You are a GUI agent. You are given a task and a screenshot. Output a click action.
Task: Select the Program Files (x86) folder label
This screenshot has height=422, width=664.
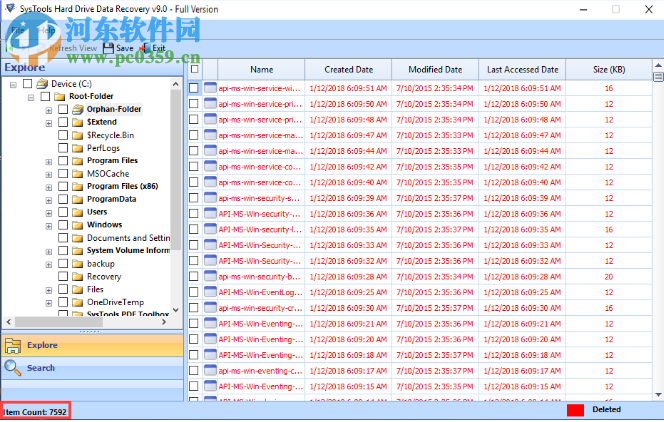click(122, 186)
